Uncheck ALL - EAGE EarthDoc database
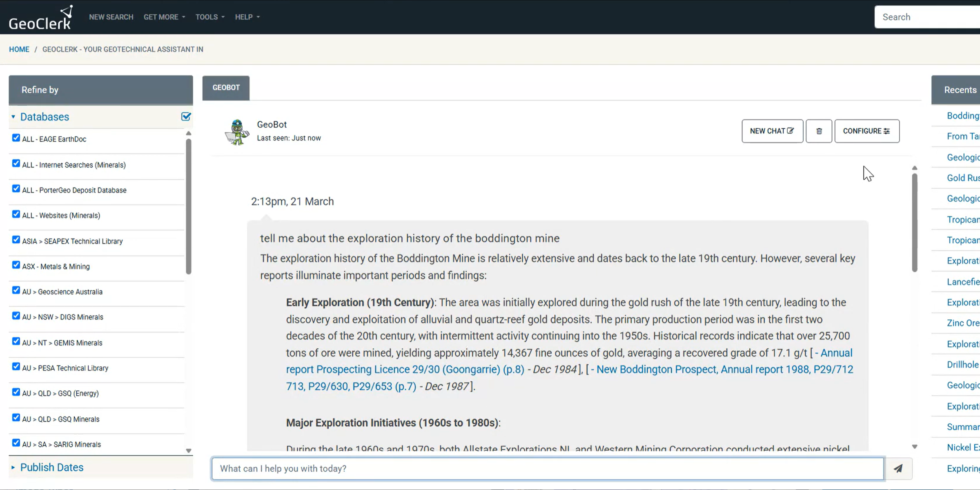 16,138
